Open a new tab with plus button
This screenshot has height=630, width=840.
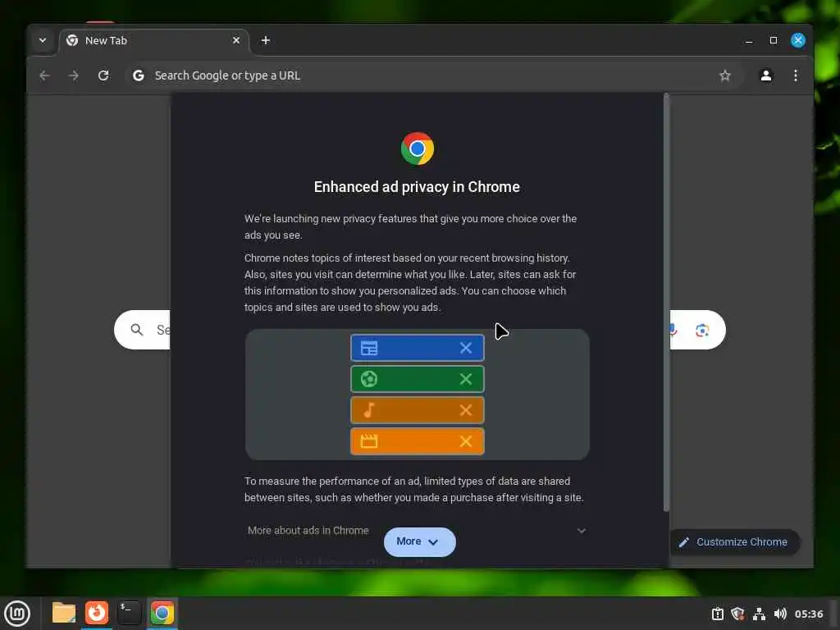click(266, 40)
